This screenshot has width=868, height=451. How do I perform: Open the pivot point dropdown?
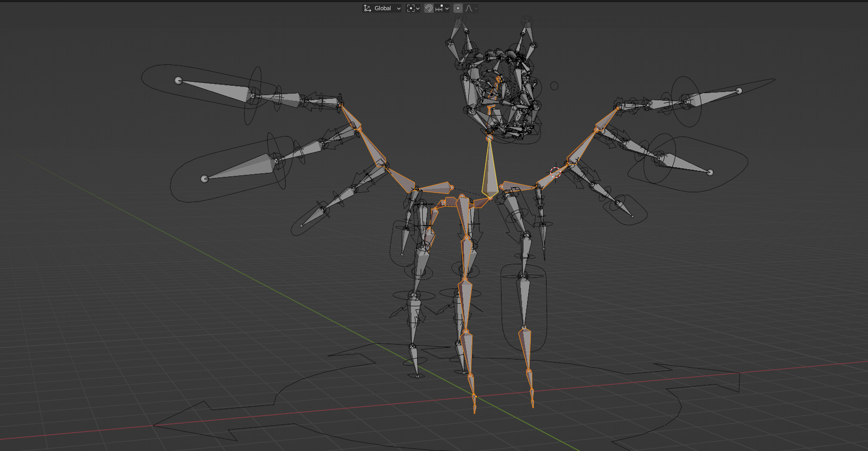pyautogui.click(x=413, y=8)
